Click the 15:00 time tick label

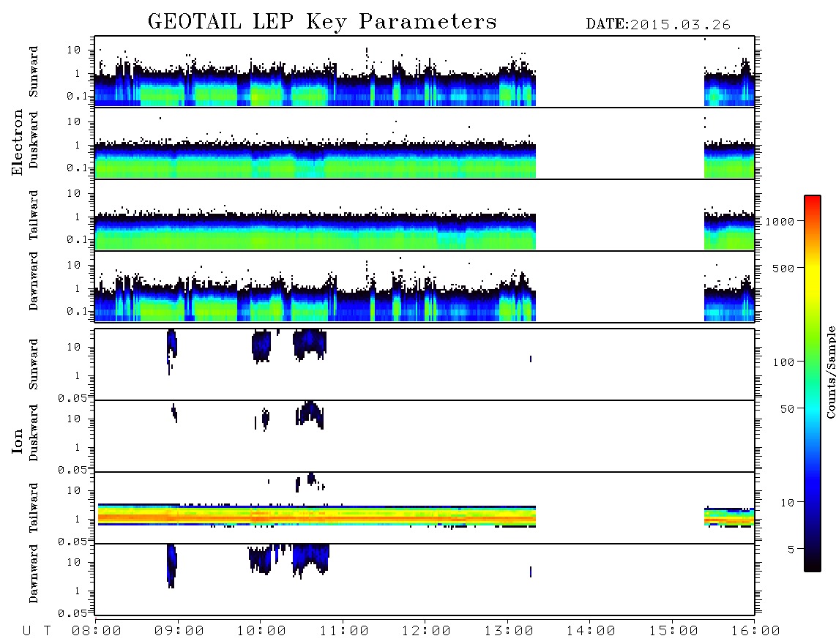[673, 632]
